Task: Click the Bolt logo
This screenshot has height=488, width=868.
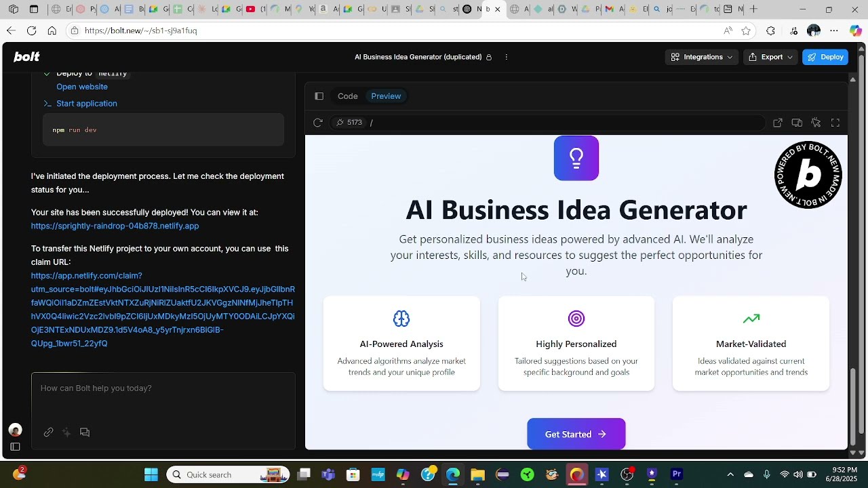Action: click(x=26, y=57)
